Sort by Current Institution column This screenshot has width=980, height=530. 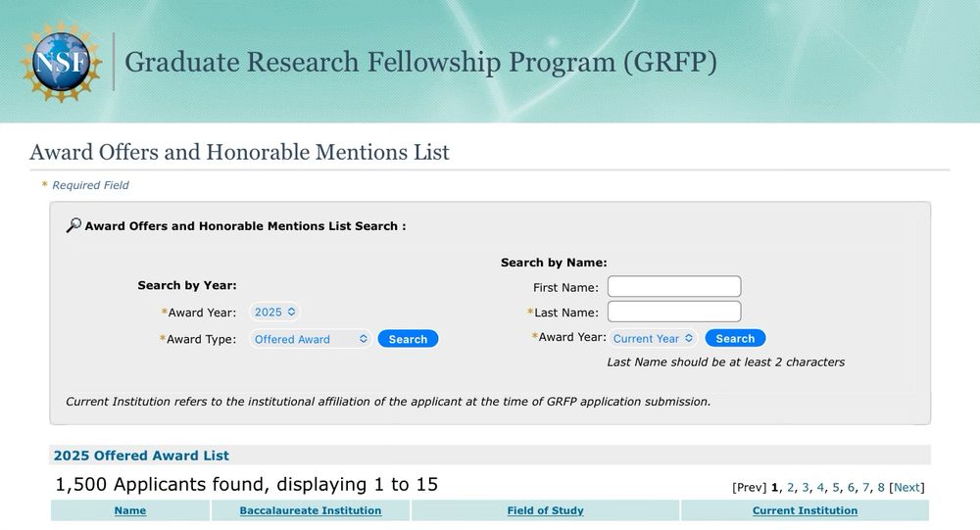[805, 510]
